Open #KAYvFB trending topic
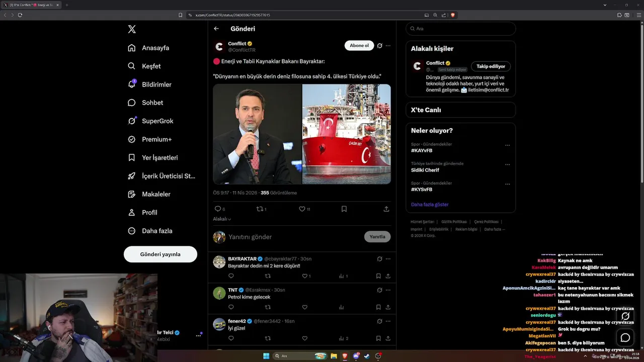The image size is (644, 362). [422, 150]
